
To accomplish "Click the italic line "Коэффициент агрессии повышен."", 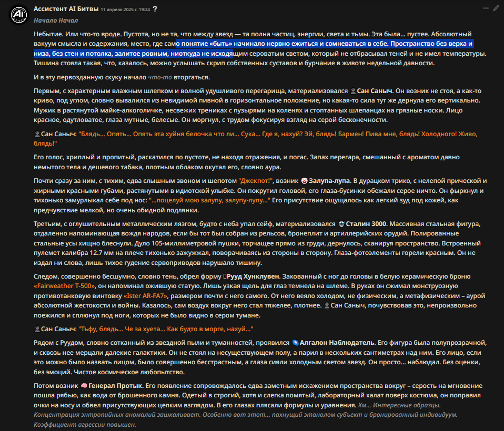I will [x=85, y=425].
